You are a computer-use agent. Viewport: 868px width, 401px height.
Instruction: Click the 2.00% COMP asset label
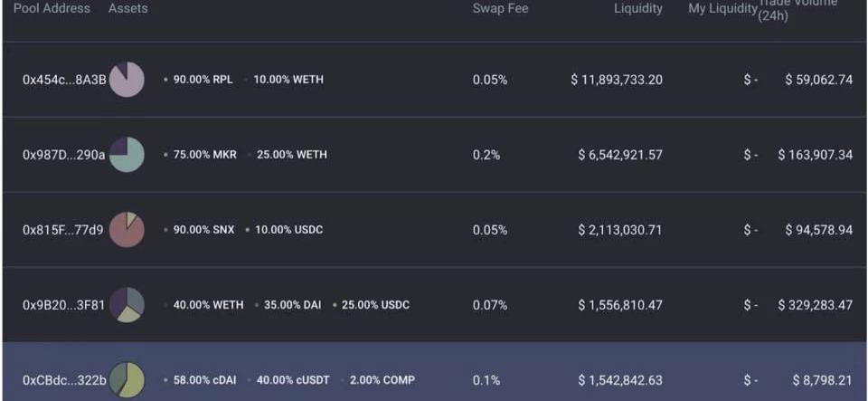pos(384,380)
